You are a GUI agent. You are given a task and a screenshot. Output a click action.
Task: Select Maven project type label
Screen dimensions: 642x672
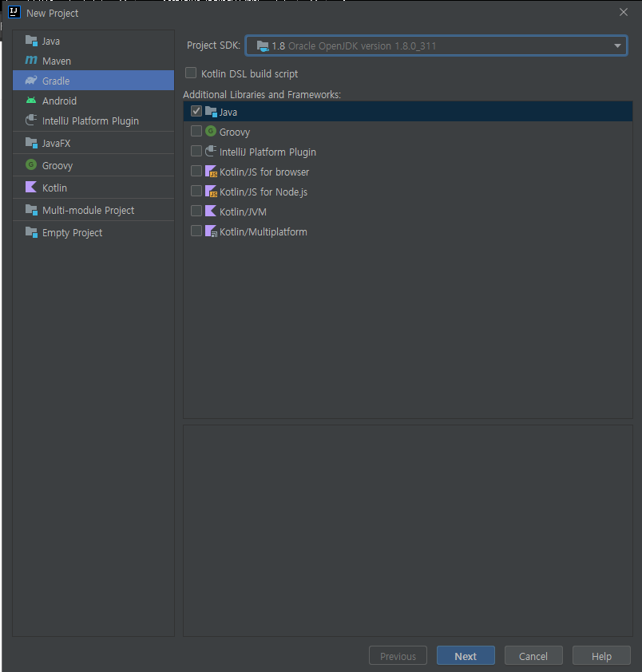coord(57,61)
